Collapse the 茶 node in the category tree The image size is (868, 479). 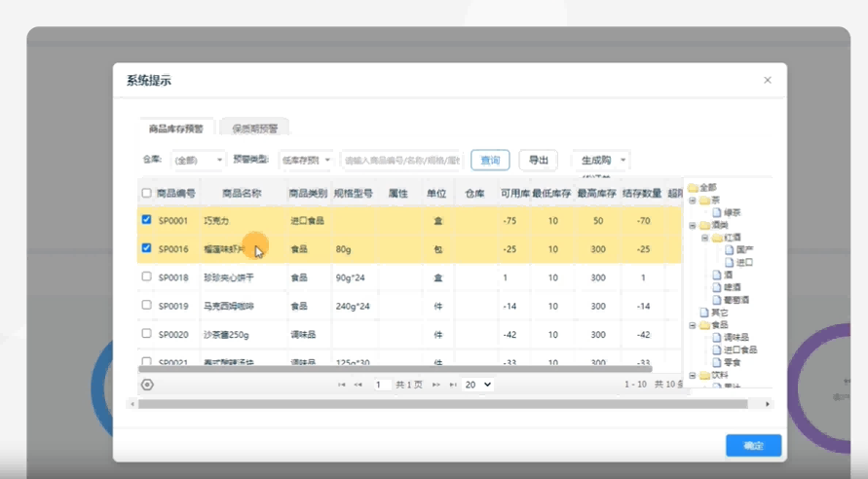coord(692,201)
